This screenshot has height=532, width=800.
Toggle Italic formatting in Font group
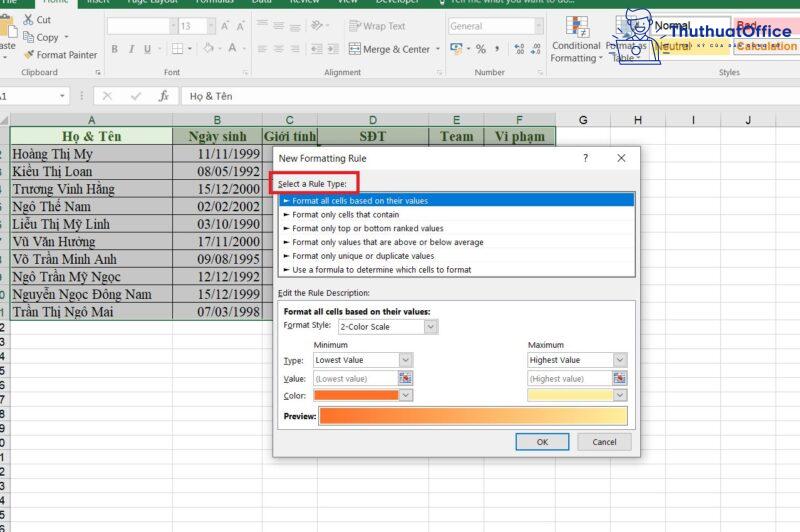pos(131,49)
